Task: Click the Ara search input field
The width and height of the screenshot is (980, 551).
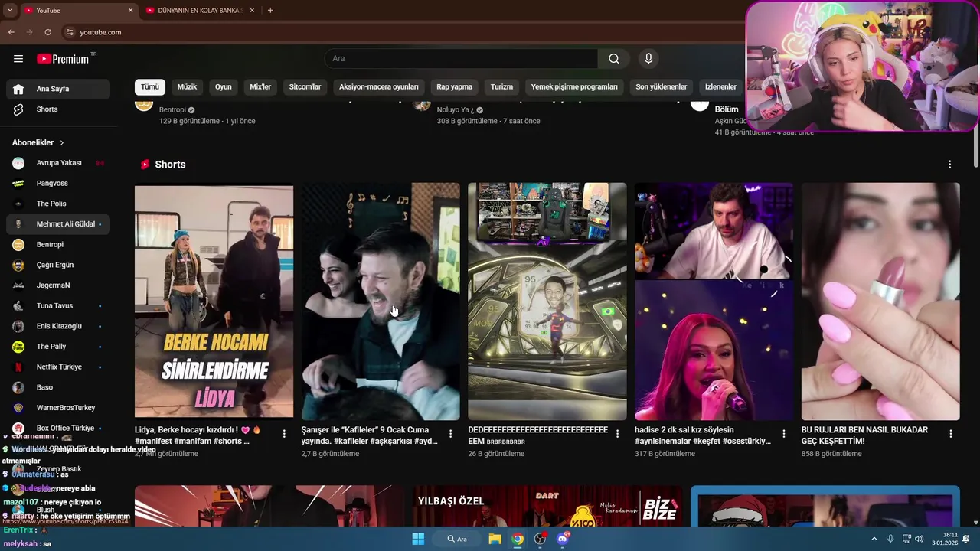Action: coord(461,59)
